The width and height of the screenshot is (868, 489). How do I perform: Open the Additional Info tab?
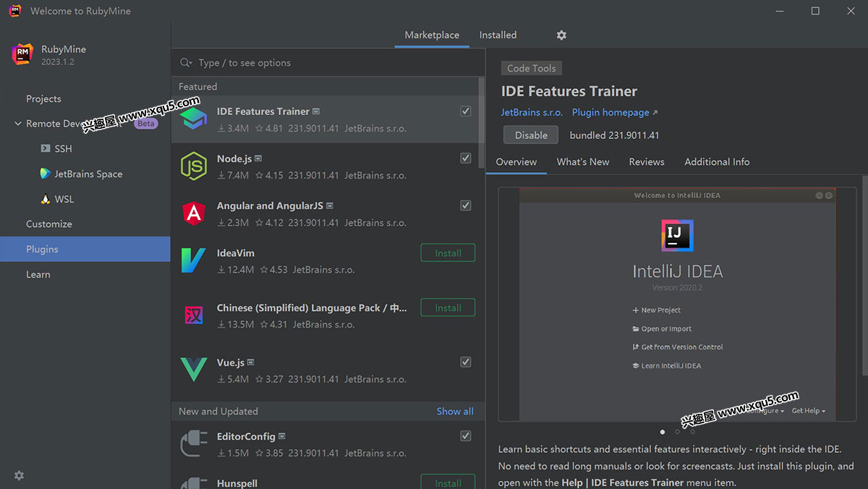click(x=717, y=162)
